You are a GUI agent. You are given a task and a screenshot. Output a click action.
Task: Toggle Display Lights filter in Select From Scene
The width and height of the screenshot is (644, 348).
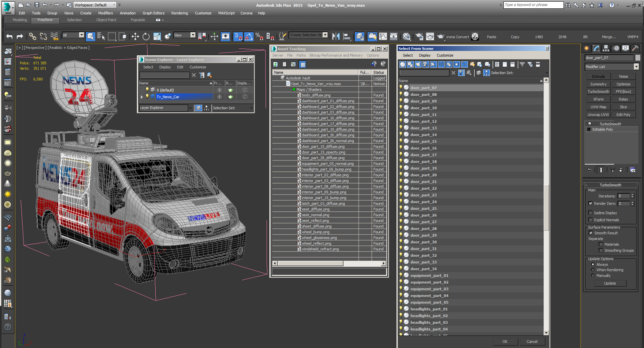[x=418, y=64]
